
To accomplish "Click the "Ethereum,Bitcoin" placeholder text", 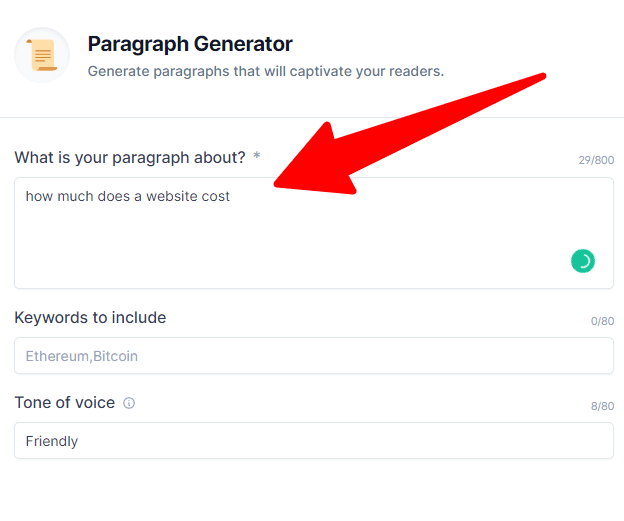I will pos(82,356).
